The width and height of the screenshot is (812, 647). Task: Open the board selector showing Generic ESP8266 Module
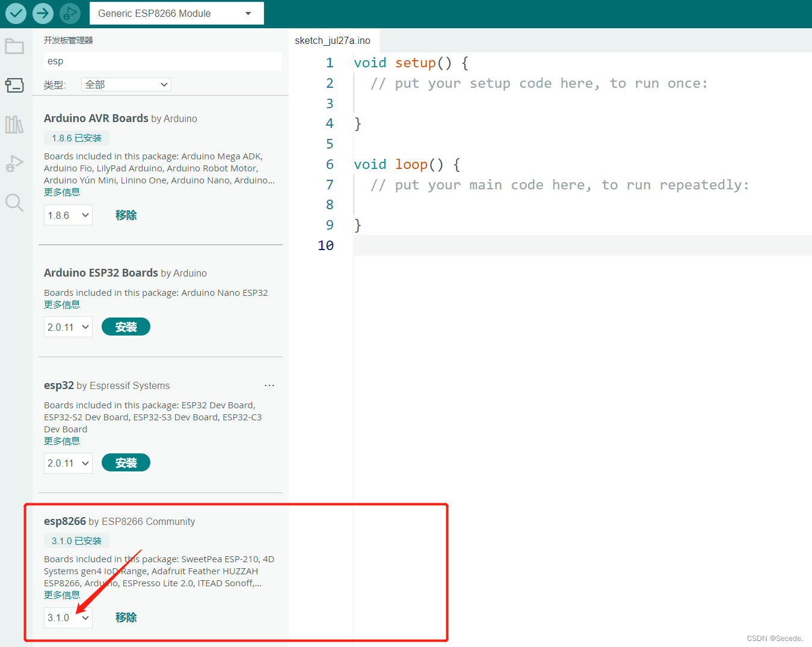click(x=176, y=13)
